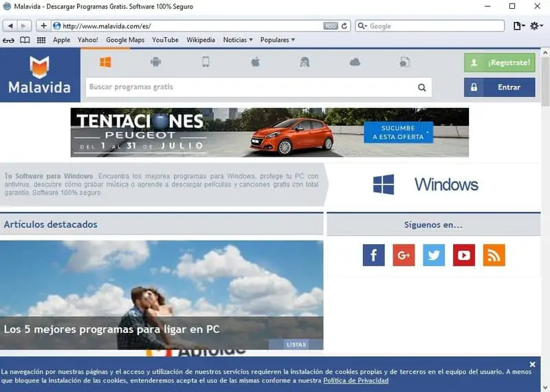
Task: Select the Windows platform icon
Action: (x=105, y=63)
